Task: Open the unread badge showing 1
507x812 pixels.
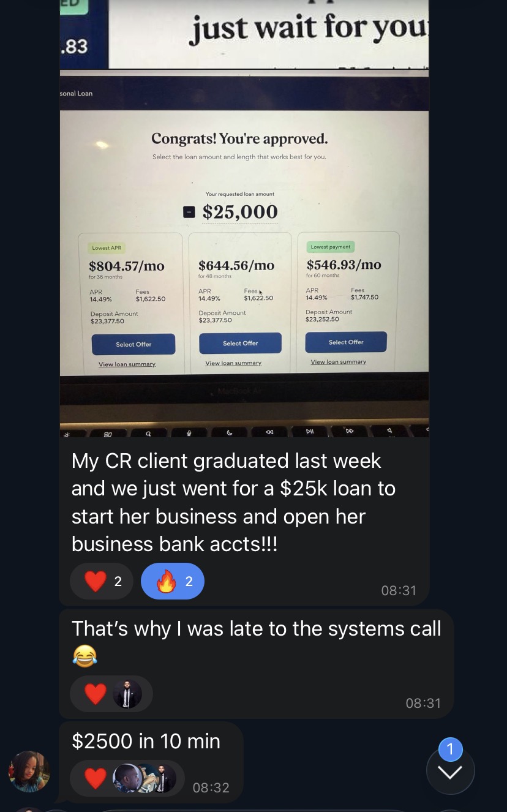Action: pyautogui.click(x=450, y=750)
